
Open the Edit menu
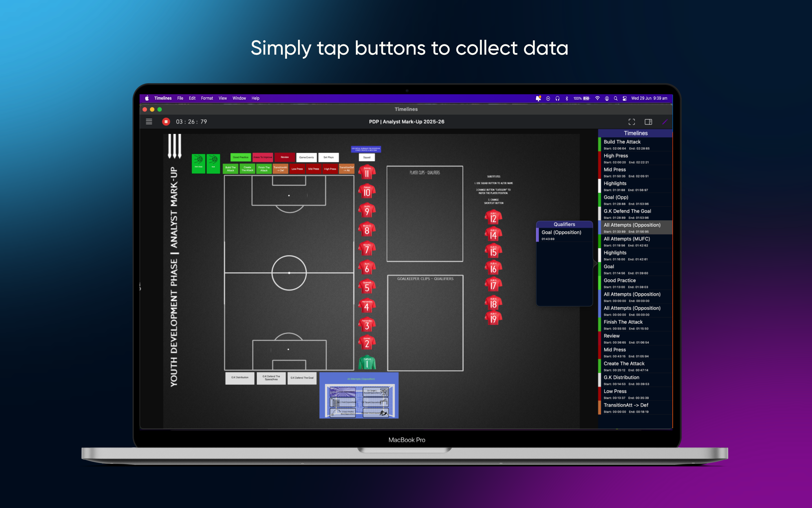pos(192,98)
